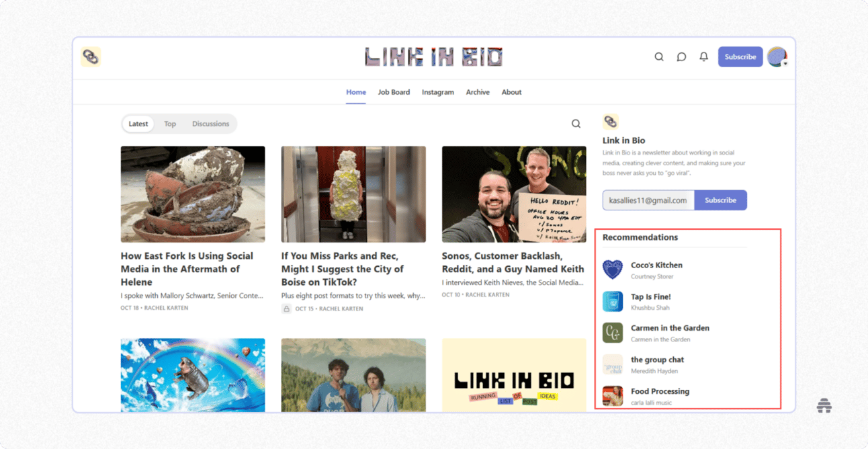This screenshot has height=449, width=868.
Task: Open search with the magnifying glass icon
Action: (659, 56)
